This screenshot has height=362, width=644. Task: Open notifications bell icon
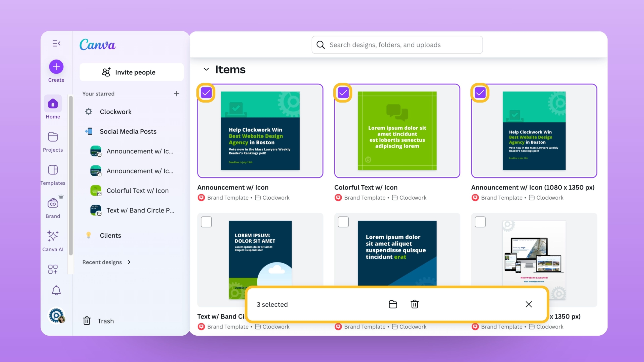coord(56,291)
